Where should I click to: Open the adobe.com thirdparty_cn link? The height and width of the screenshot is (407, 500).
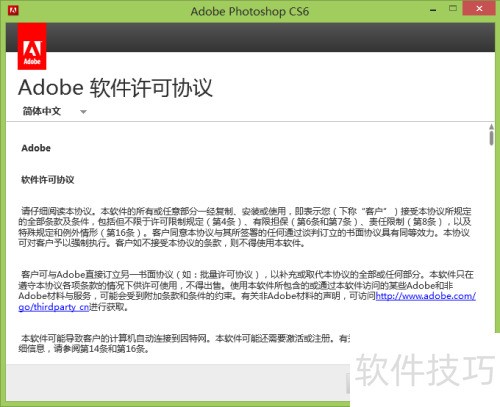point(426,296)
